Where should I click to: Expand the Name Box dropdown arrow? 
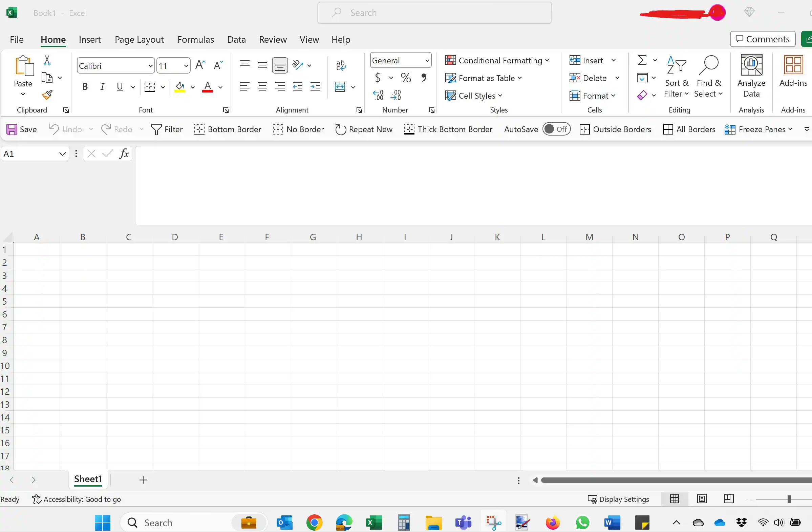point(62,154)
